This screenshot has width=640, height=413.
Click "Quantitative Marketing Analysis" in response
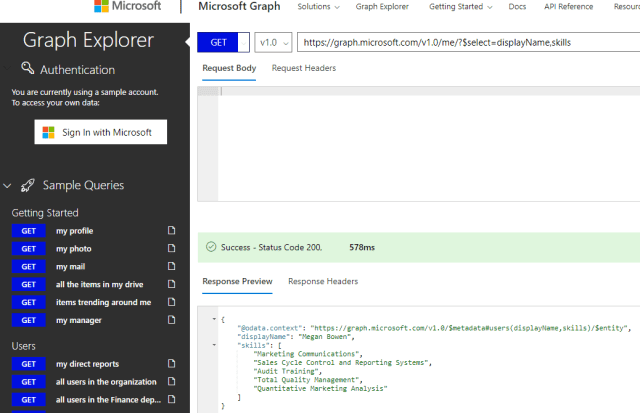320,388
